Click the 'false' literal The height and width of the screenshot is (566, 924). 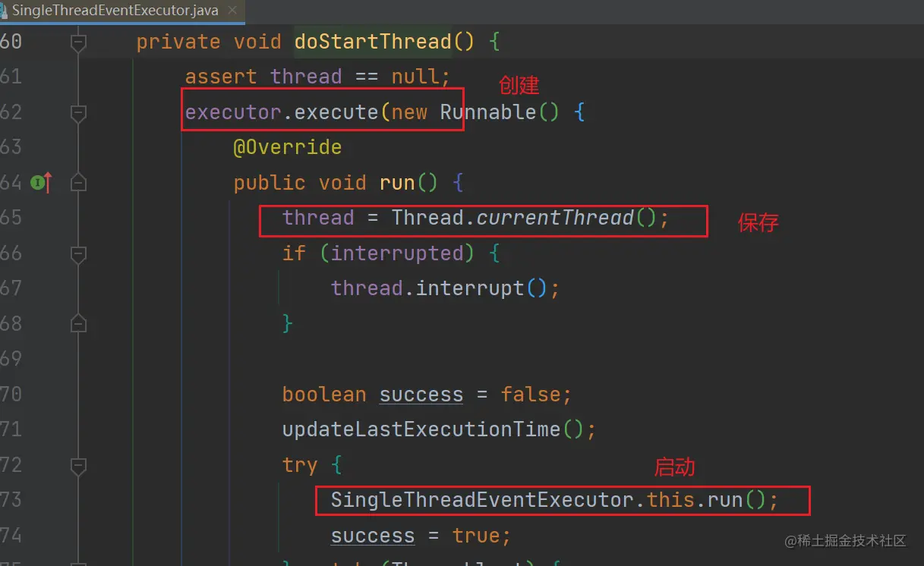pos(531,395)
